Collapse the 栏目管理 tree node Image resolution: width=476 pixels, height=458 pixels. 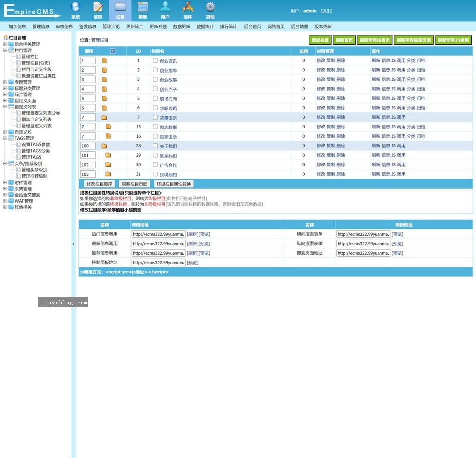pyautogui.click(x=5, y=51)
